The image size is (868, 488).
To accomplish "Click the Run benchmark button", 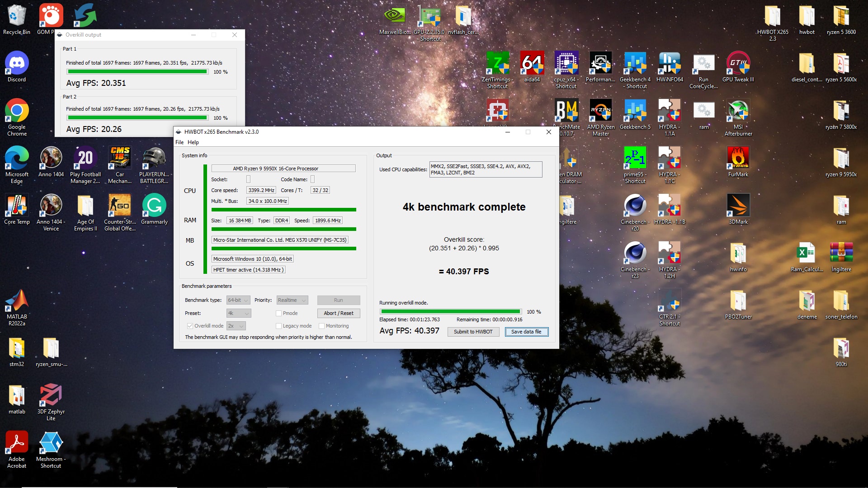I will (x=339, y=300).
